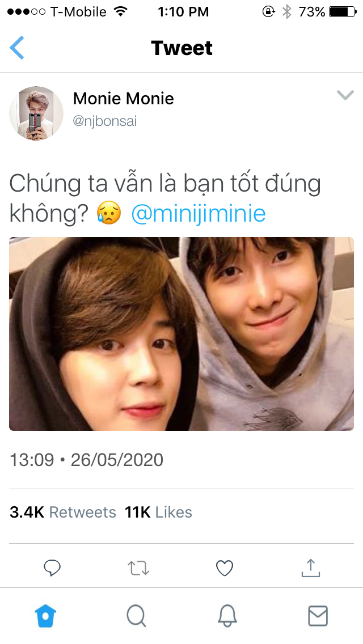The height and width of the screenshot is (644, 363).
Task: Like the tweet with the heart icon
Action: click(x=225, y=568)
